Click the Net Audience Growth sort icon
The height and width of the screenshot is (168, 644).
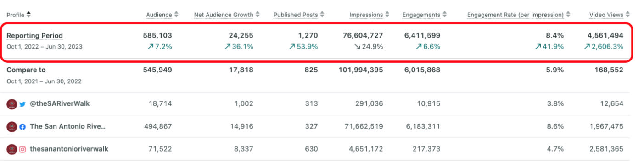[258, 15]
